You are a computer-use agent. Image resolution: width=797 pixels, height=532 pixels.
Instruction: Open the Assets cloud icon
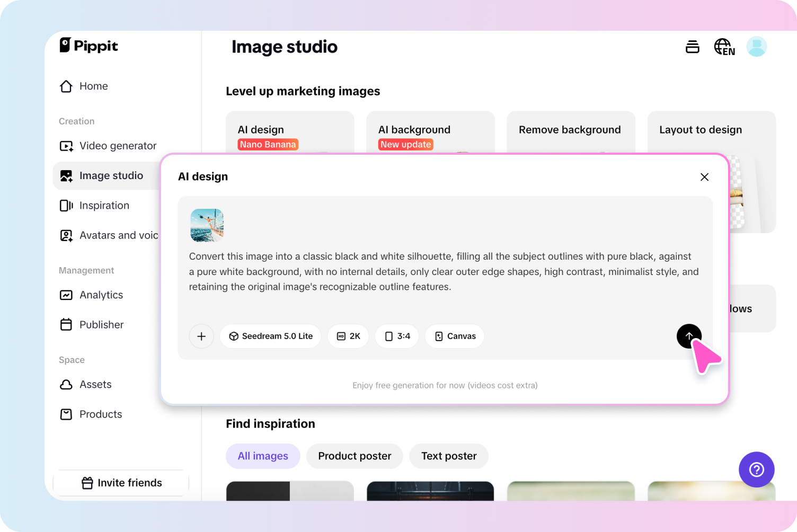pyautogui.click(x=66, y=385)
